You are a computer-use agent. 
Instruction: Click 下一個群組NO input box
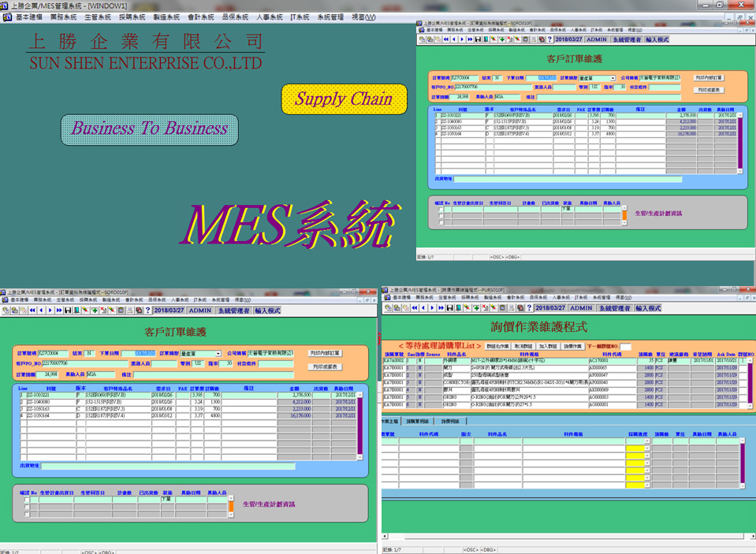625,346
